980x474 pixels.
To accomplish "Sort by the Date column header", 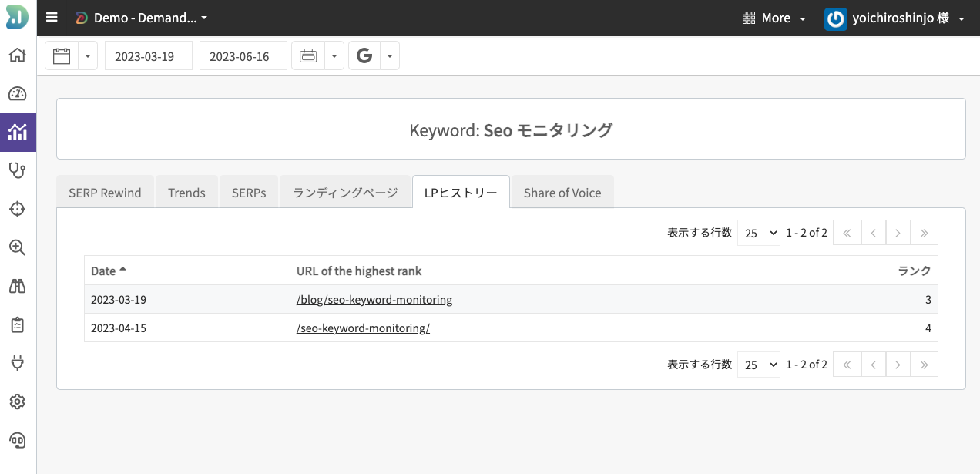I will point(187,271).
